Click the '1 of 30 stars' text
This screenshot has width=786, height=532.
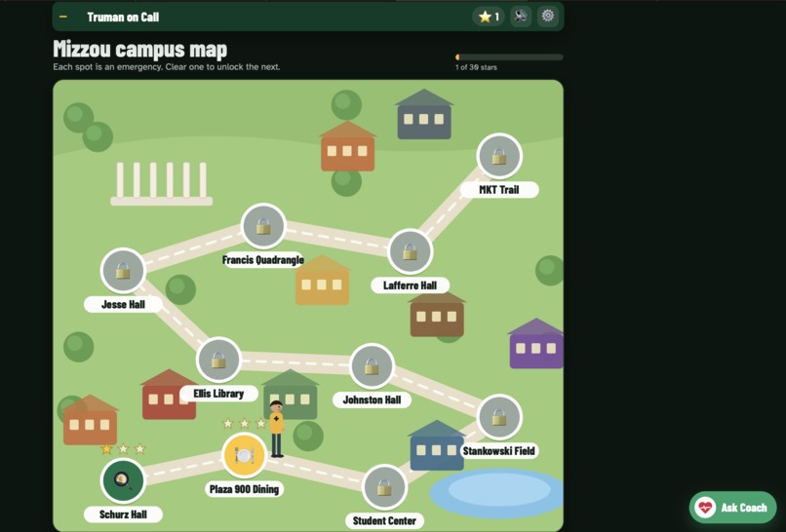[476, 67]
